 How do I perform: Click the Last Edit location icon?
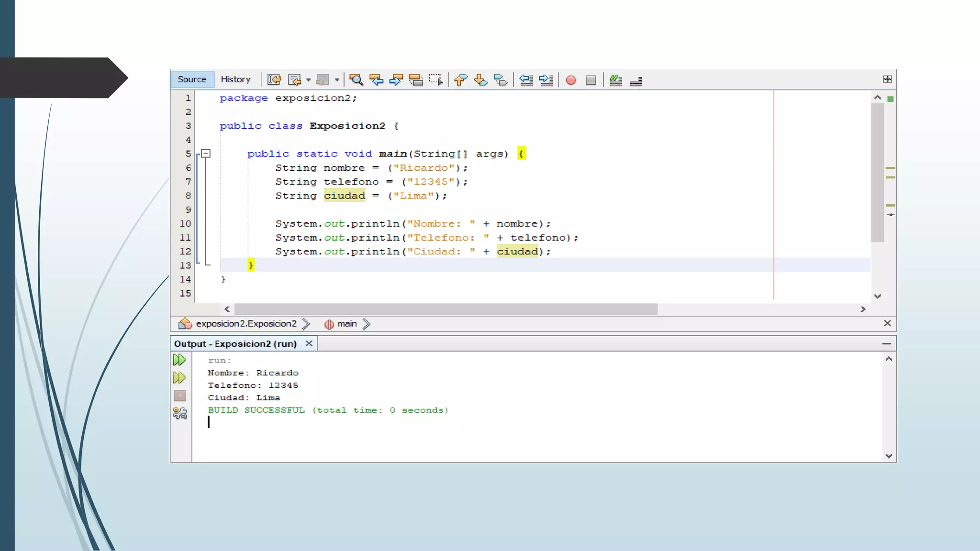click(x=274, y=80)
